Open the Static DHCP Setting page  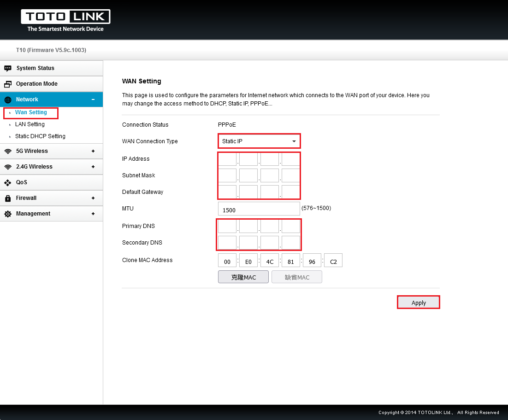tap(40, 136)
